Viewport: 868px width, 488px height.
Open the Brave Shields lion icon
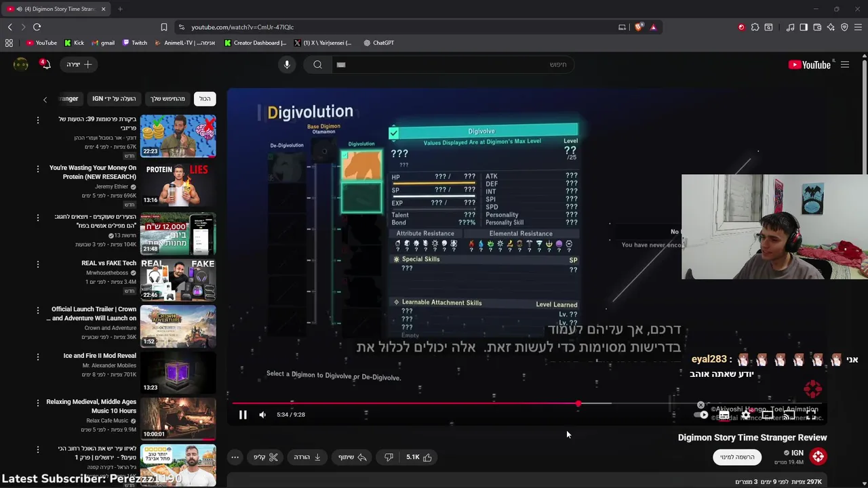(639, 27)
